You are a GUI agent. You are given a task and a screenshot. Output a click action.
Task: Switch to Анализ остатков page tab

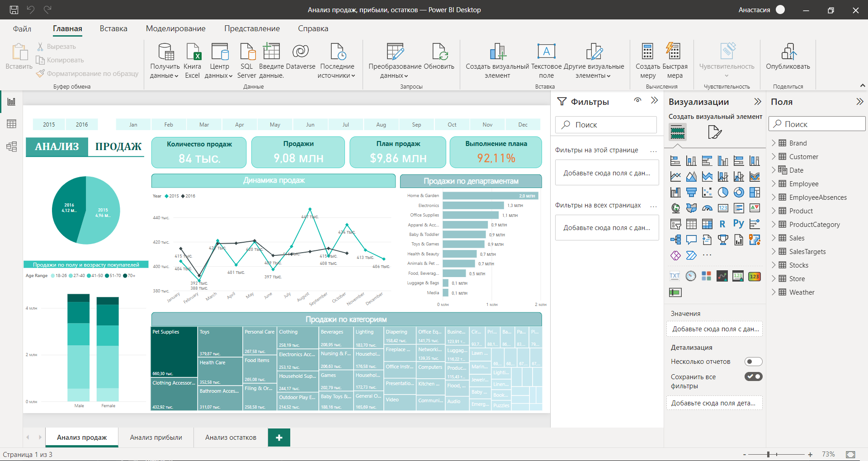[231, 437]
